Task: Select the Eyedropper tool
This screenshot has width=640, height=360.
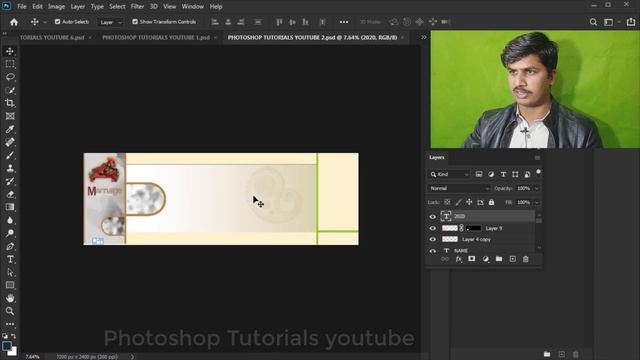Action: [10, 129]
